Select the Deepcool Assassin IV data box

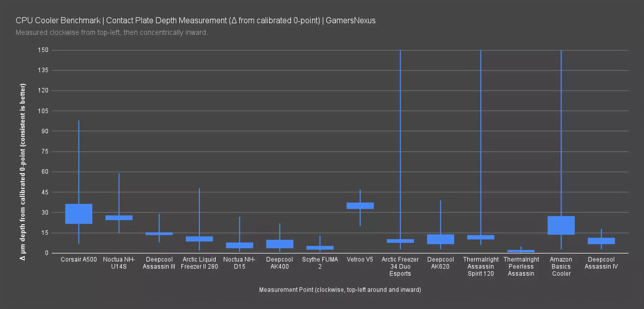coord(601,241)
